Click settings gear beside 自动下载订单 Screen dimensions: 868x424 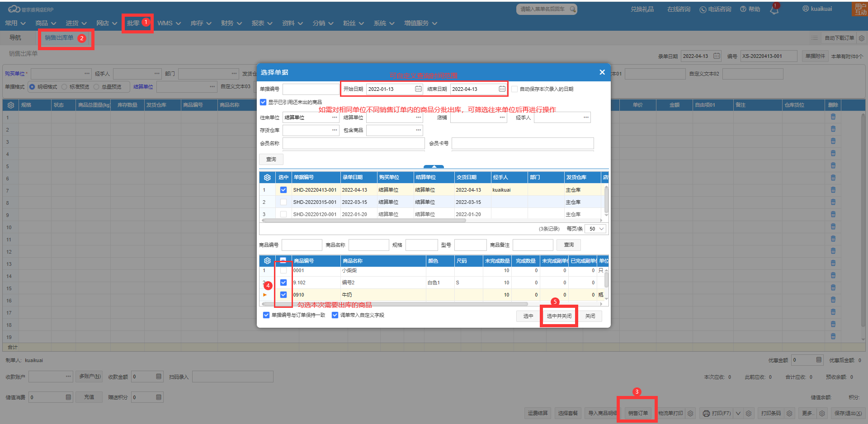pyautogui.click(x=862, y=38)
